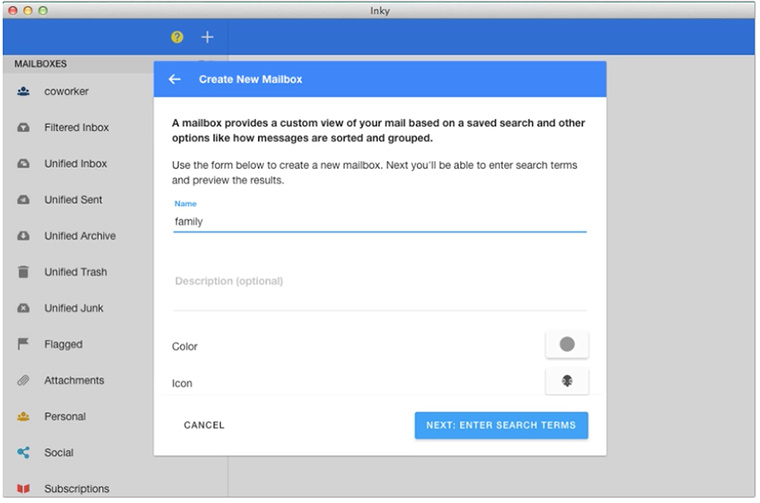Click Next: Enter Search Terms button

tap(501, 425)
